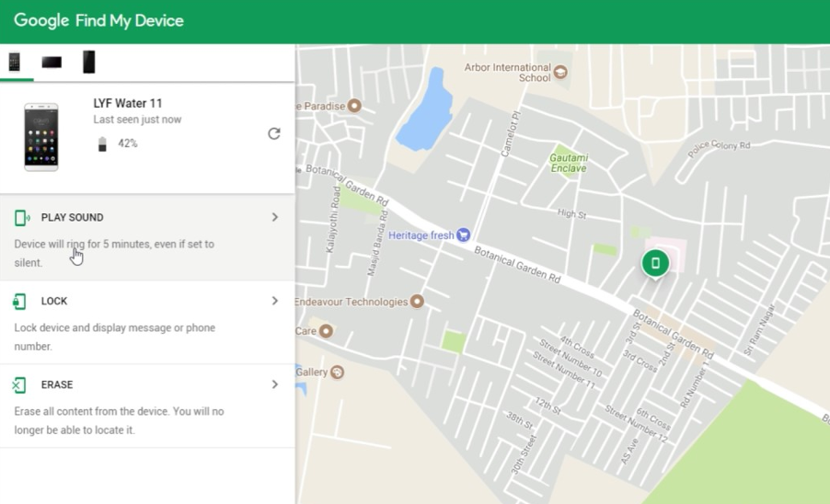The height and width of the screenshot is (504, 830).
Task: Click the 6th Cross map label
Action: (x=653, y=418)
